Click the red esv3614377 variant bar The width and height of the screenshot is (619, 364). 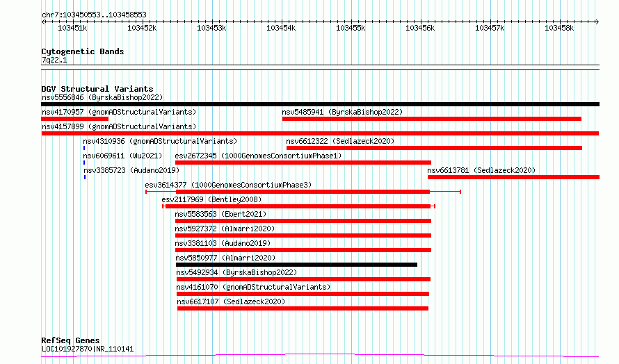tap(303, 192)
